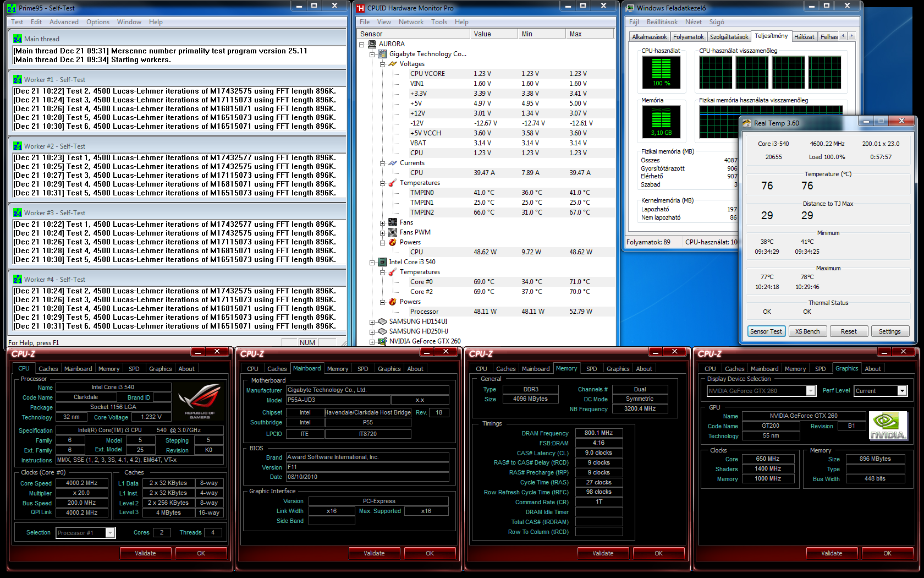Click the CPU-használat 100% usage meter
This screenshot has height=578, width=924.
[661, 72]
